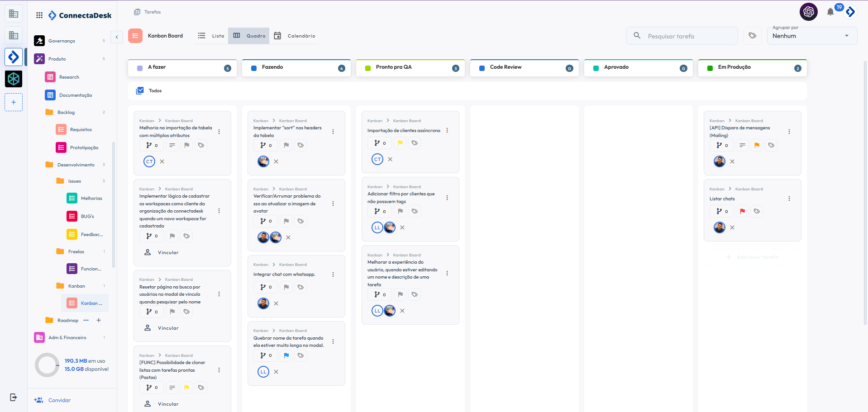Collapse the sidebar with chevron button

[x=117, y=37]
